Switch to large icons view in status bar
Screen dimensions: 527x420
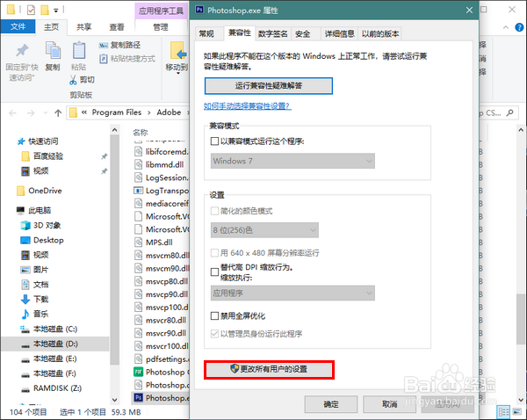pos(516,412)
